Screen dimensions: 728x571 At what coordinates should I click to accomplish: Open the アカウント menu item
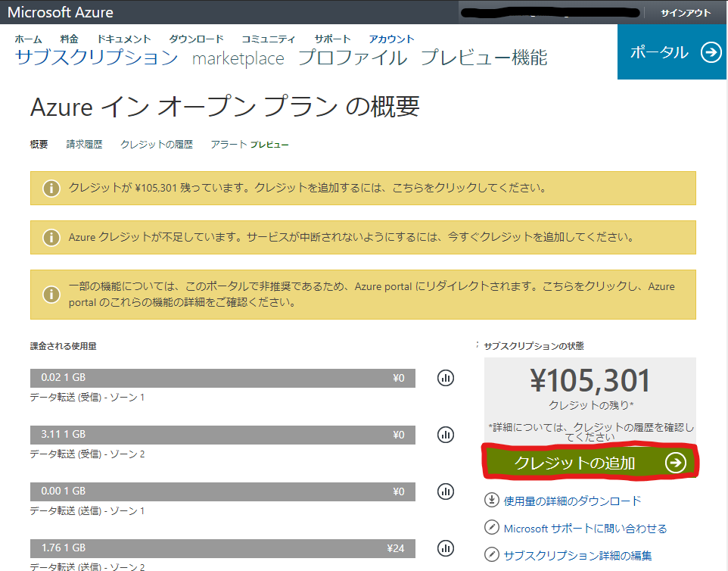[391, 39]
